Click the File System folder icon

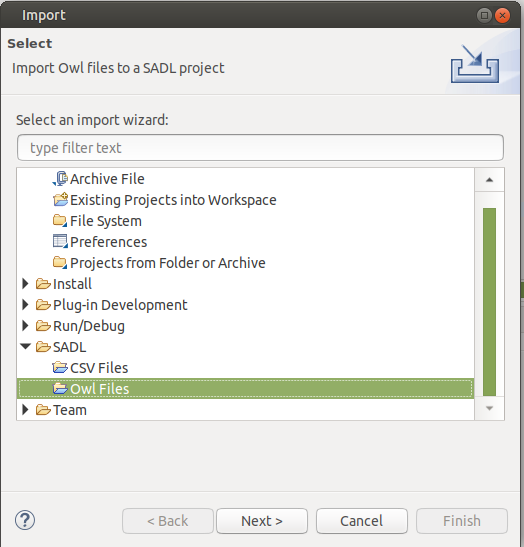[x=60, y=221]
